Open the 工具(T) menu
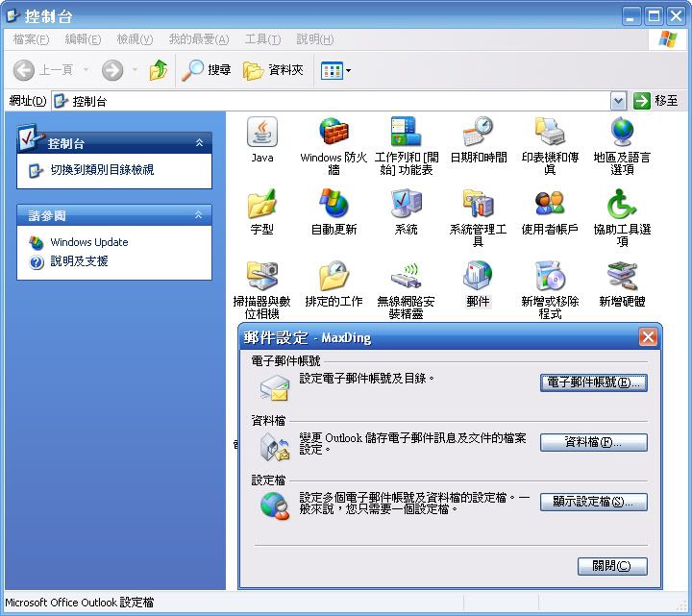Image resolution: width=692 pixels, height=616 pixels. [x=263, y=39]
